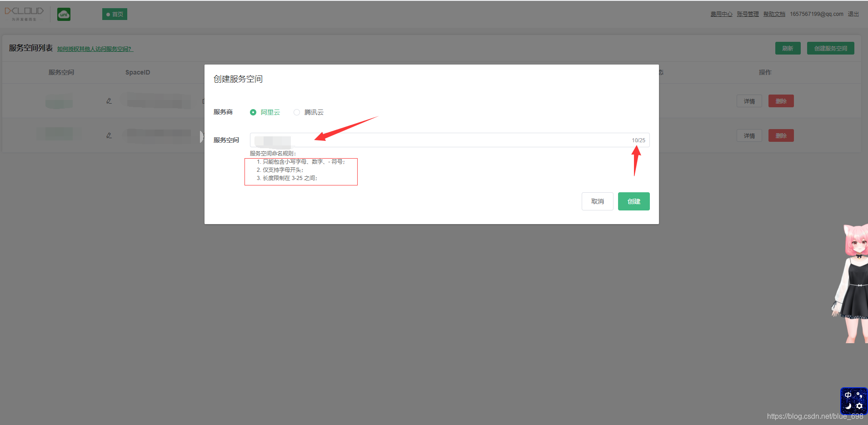Click the 中 input method indicator
This screenshot has width=868, height=425.
[x=848, y=395]
